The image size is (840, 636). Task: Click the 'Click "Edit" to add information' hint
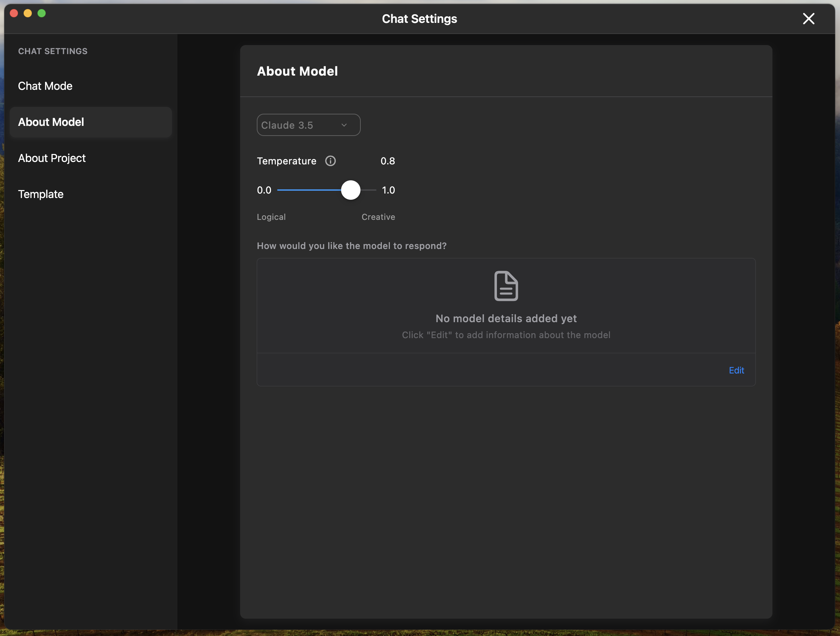[x=506, y=335]
